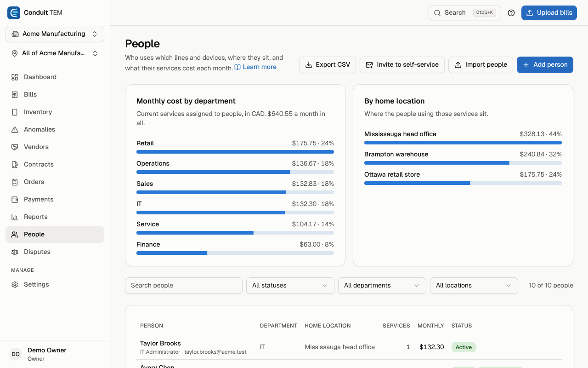The image size is (588, 368).
Task: Go to the People menu item
Action: (x=55, y=235)
